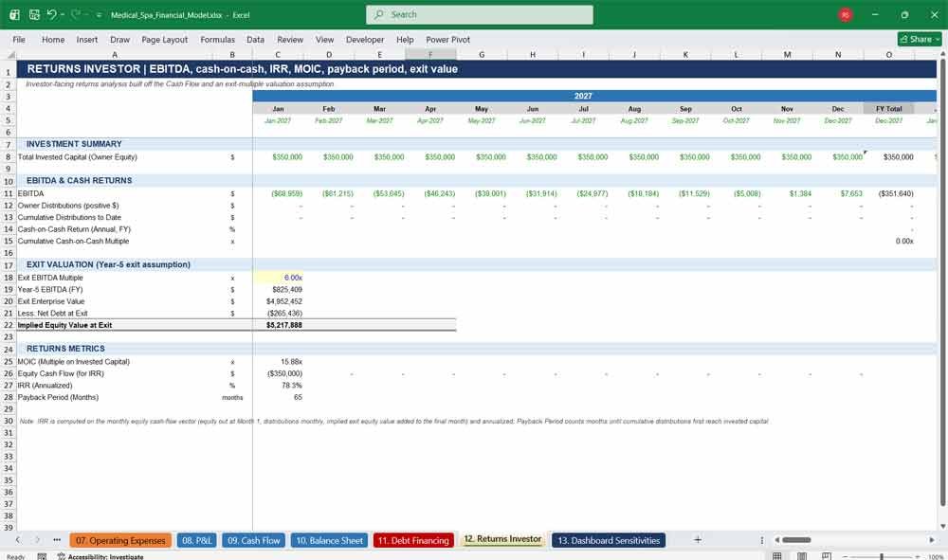
Task: Open the Draw ribbon tab
Action: pos(119,39)
